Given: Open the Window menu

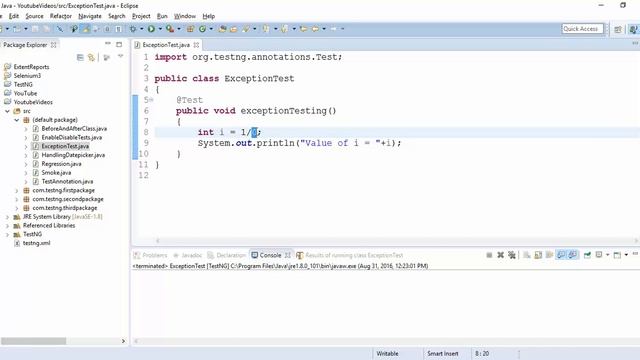Looking at the screenshot, I should [x=185, y=16].
